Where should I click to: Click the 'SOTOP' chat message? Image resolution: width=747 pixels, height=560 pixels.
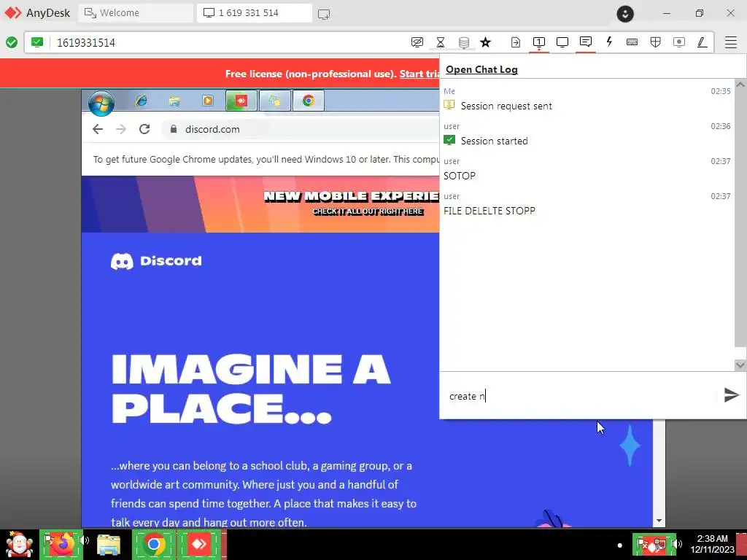[x=460, y=176]
